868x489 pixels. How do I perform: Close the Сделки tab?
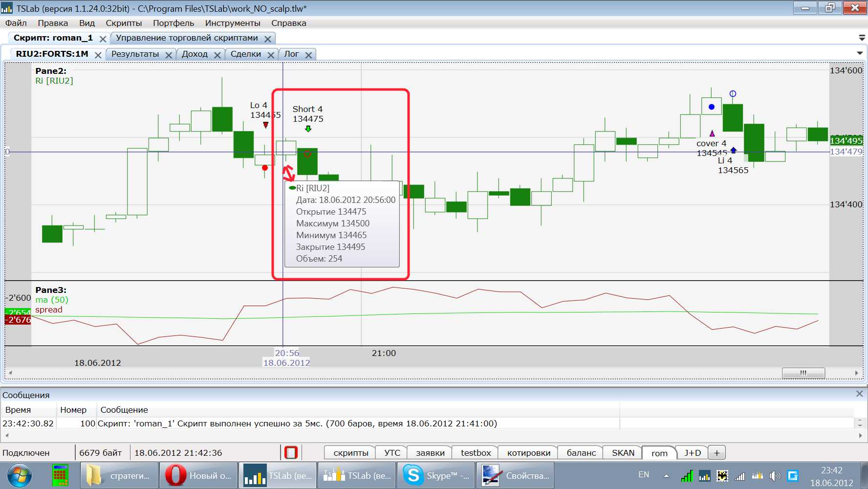coord(271,55)
